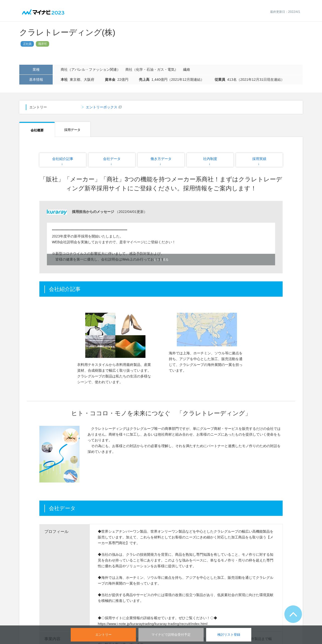This screenshot has width=322, height=644.
Task: Click the 基本情報 row header
Action: point(36,79)
